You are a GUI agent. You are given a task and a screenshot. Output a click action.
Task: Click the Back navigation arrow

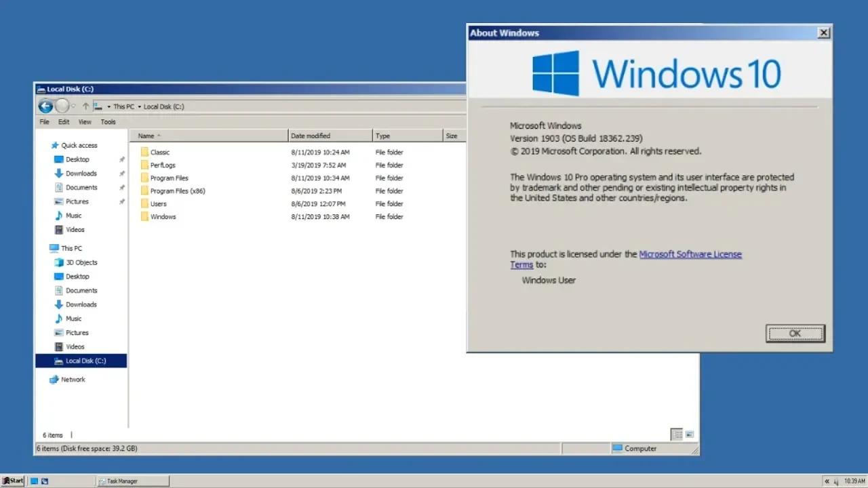45,106
